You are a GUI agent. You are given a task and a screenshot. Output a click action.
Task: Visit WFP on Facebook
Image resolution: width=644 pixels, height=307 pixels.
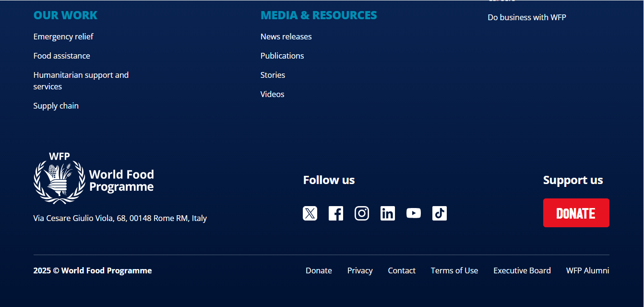pos(336,213)
